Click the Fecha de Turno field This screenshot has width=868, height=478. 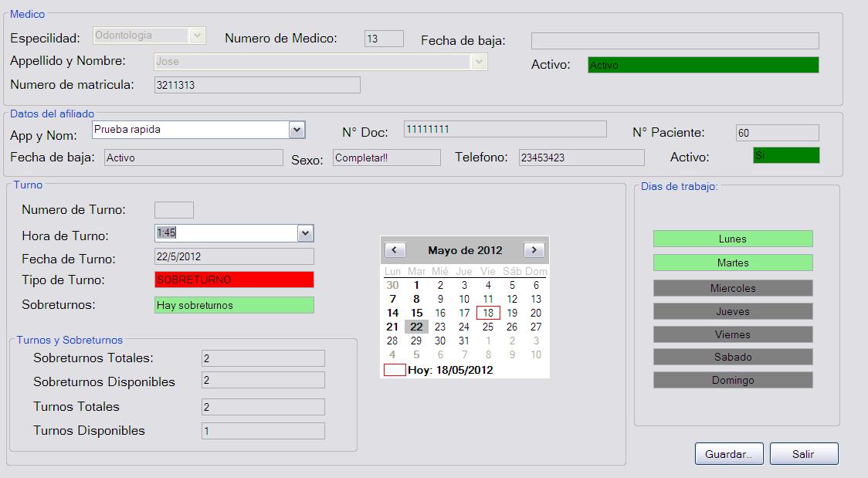point(234,256)
